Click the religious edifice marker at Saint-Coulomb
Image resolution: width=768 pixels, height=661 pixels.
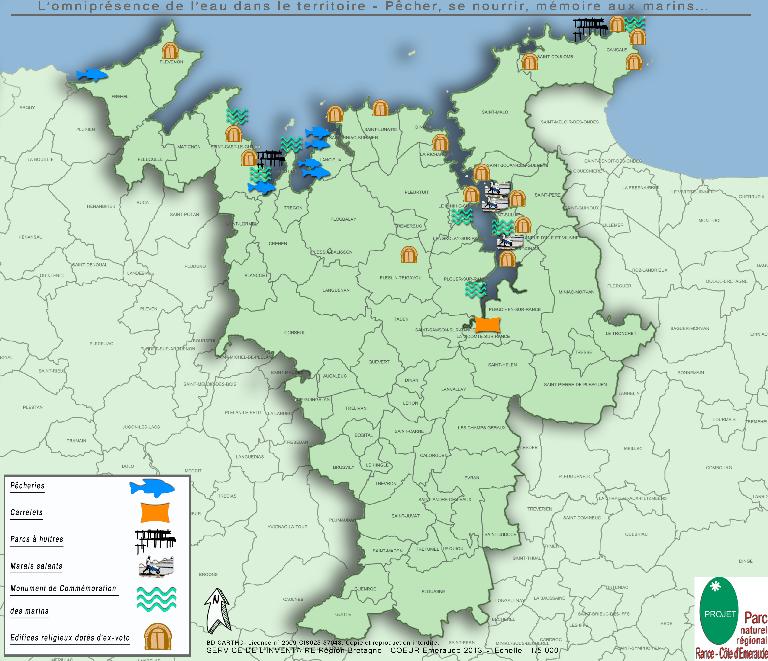pos(529,62)
